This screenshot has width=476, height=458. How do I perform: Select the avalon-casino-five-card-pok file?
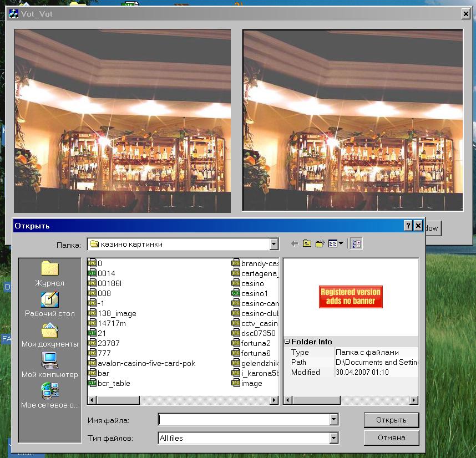pos(146,364)
